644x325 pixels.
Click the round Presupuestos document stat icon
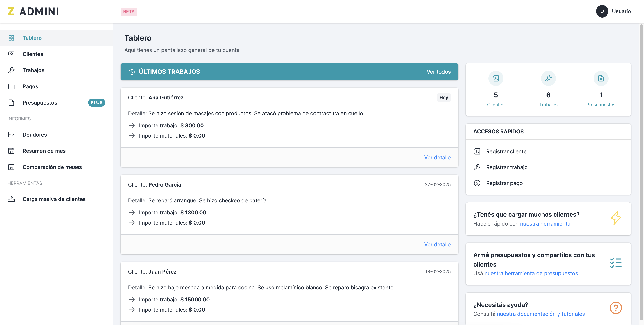coord(601,79)
